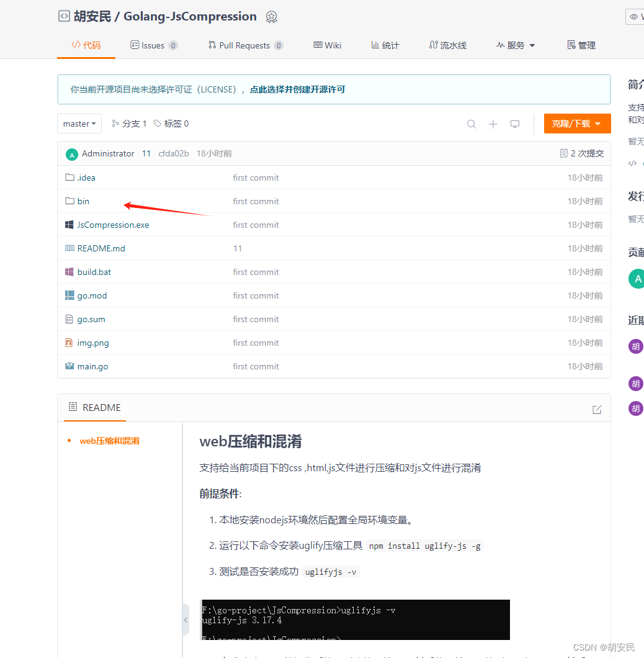Open Administrator user link
Image resolution: width=644 pixels, height=658 pixels.
[x=108, y=153]
